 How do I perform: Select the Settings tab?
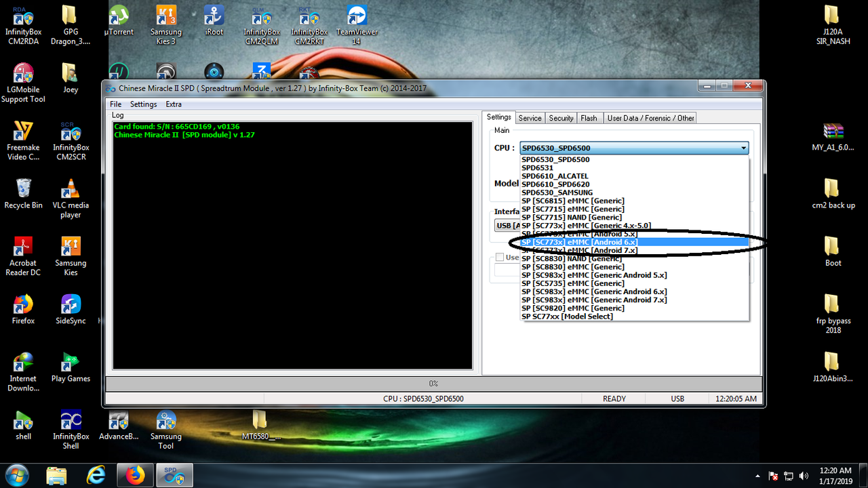coord(498,117)
